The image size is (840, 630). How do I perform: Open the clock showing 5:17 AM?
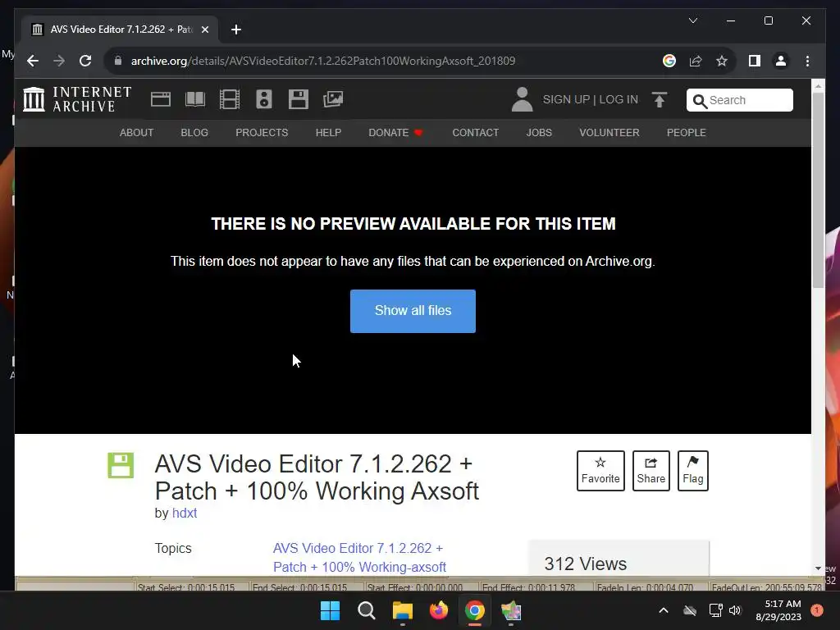(778, 610)
